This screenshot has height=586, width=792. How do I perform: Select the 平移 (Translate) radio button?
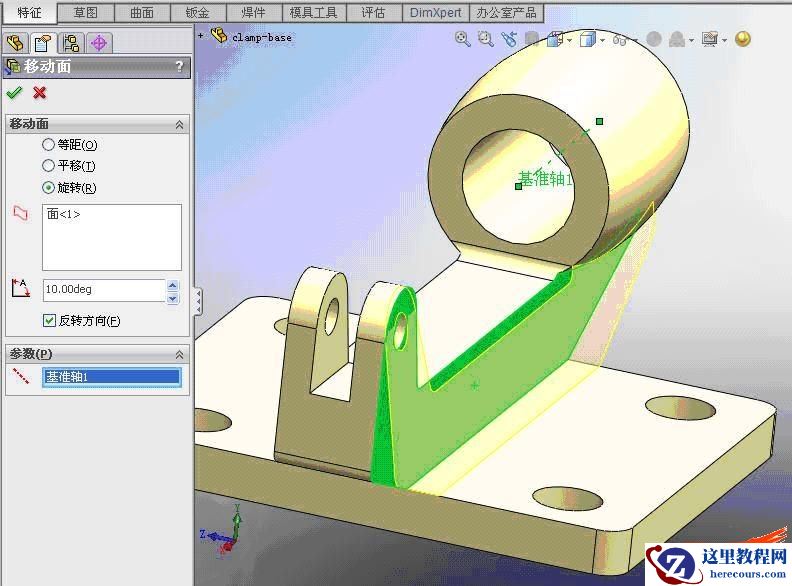click(48, 166)
